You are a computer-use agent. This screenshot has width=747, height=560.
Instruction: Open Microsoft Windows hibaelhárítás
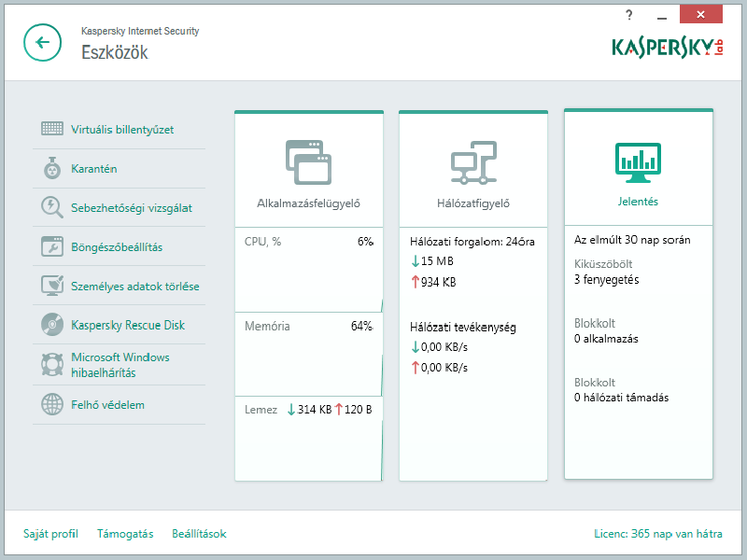coord(120,365)
